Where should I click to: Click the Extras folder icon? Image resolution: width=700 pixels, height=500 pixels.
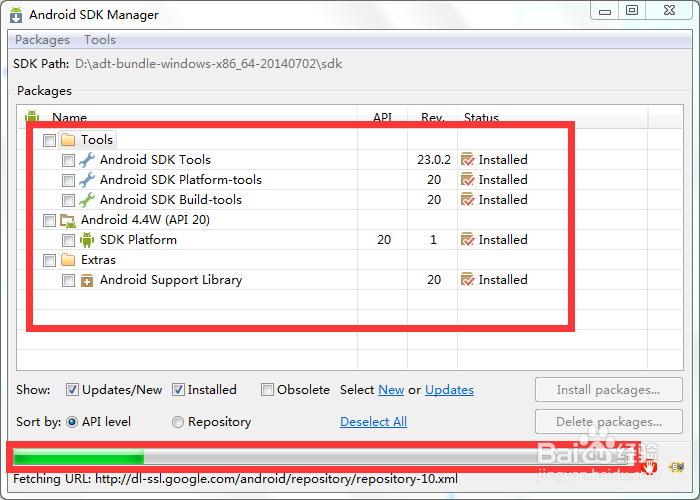(x=68, y=260)
